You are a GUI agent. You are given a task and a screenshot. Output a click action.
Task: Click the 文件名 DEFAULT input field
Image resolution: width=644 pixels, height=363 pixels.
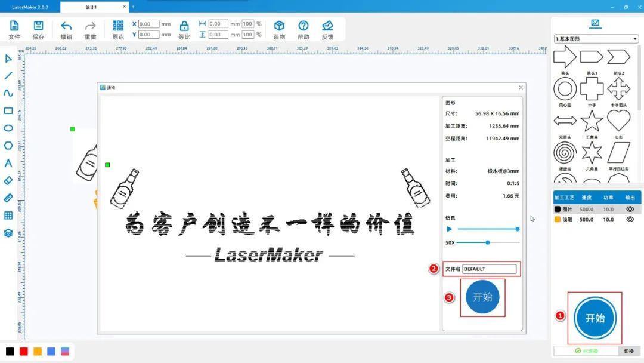tap(489, 269)
